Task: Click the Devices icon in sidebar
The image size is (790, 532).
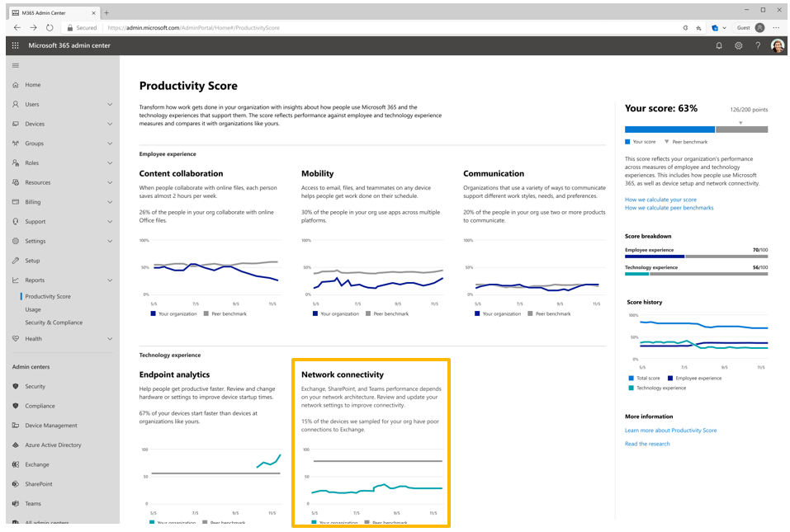Action: [x=16, y=124]
